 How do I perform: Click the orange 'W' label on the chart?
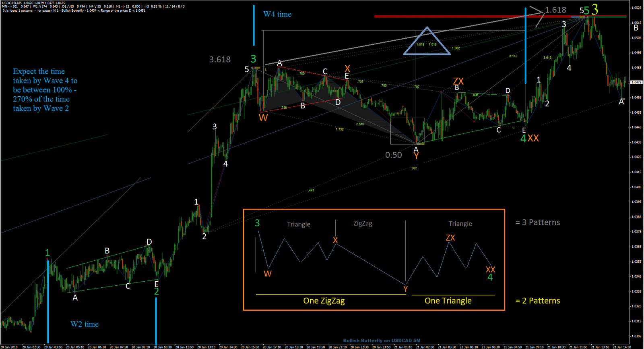(263, 118)
